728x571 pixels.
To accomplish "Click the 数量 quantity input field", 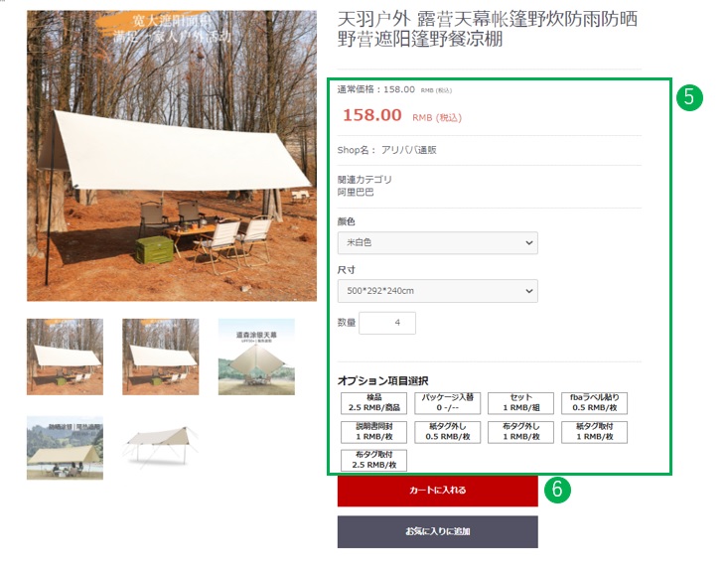I will pyautogui.click(x=387, y=323).
